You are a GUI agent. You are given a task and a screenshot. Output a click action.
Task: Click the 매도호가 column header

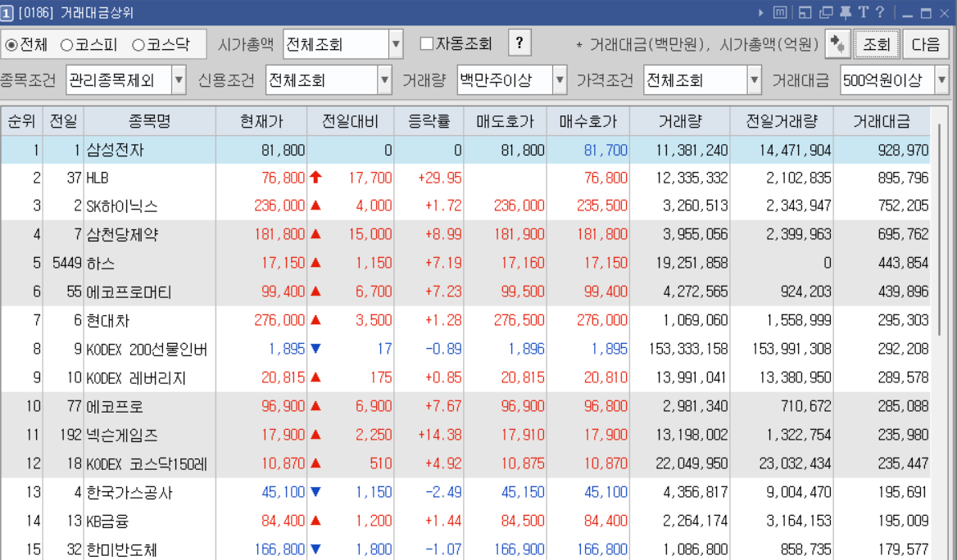pos(505,121)
